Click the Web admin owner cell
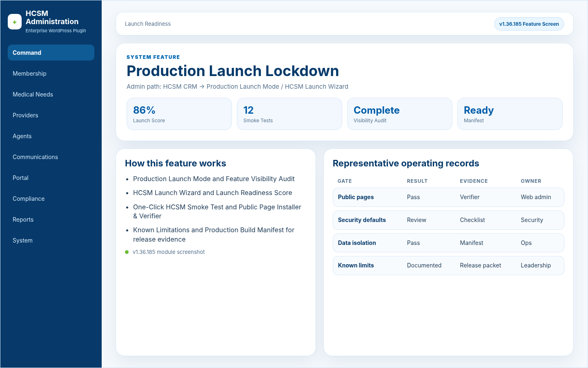This screenshot has width=588, height=368. (x=536, y=197)
